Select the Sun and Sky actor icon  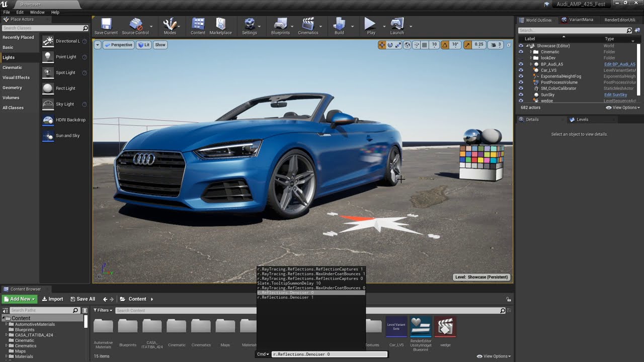(x=48, y=135)
